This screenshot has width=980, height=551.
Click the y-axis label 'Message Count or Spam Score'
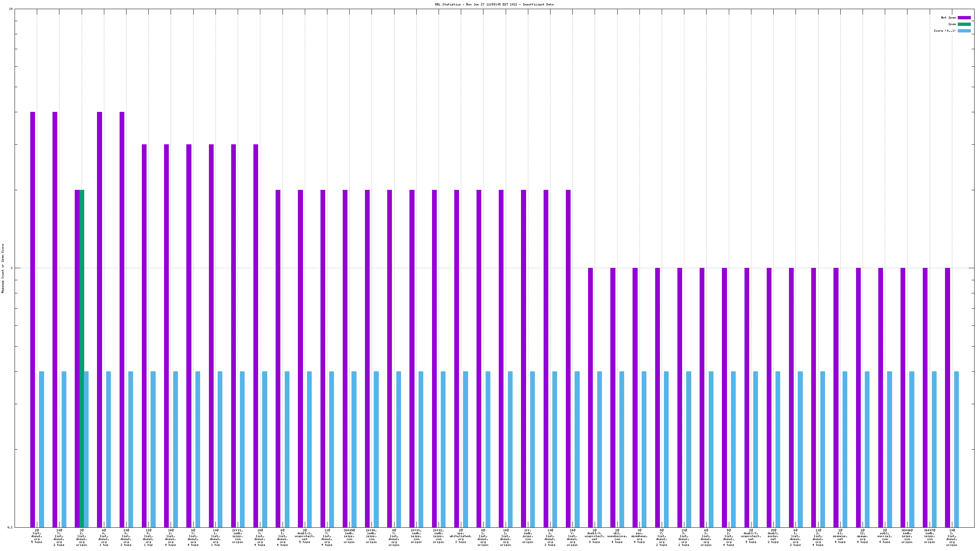(3, 269)
